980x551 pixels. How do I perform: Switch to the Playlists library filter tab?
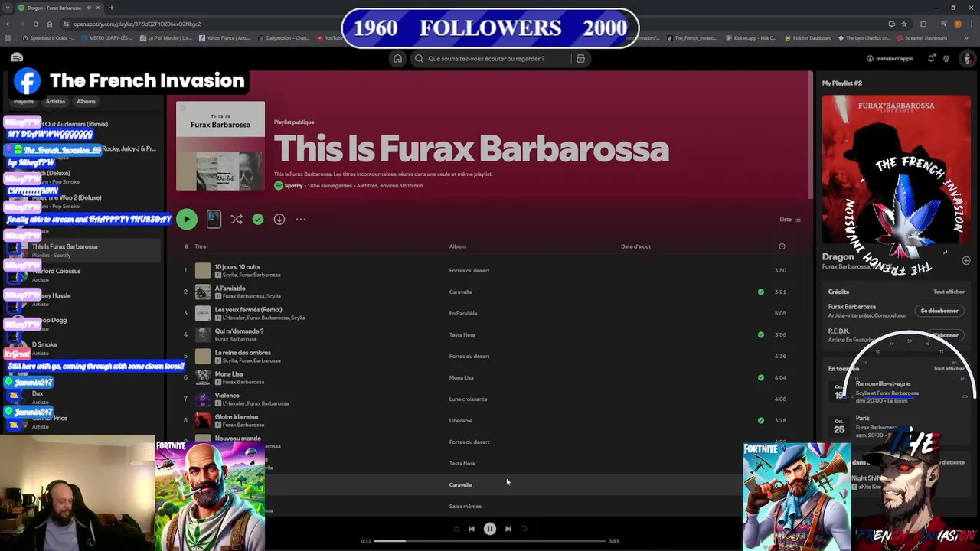click(x=23, y=102)
